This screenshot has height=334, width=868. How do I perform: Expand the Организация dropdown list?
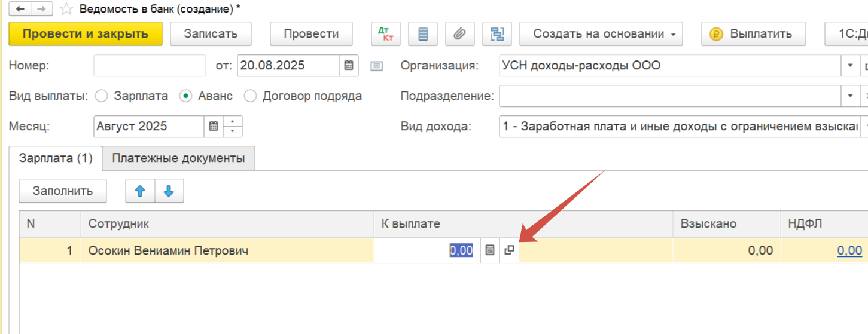click(850, 65)
